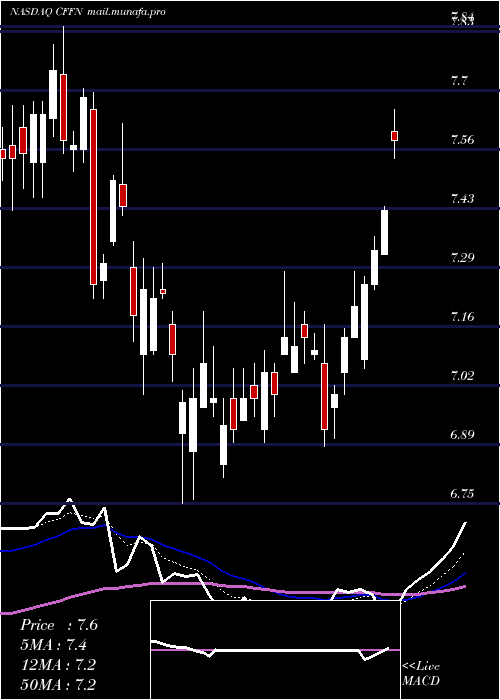The image size is (500, 700).
Task: Click the MACD inset panel
Action: pyautogui.click(x=275, y=650)
